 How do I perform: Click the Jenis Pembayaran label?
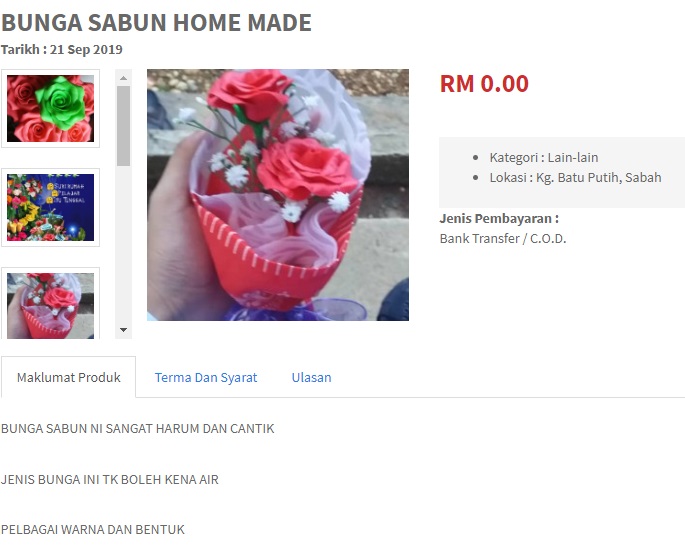[499, 218]
